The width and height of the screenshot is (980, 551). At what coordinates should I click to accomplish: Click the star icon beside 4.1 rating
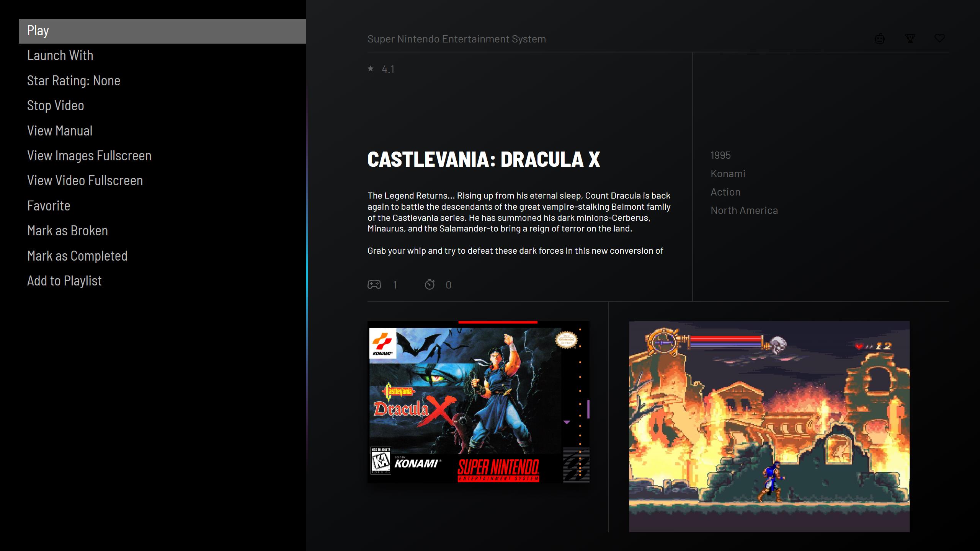pyautogui.click(x=371, y=69)
